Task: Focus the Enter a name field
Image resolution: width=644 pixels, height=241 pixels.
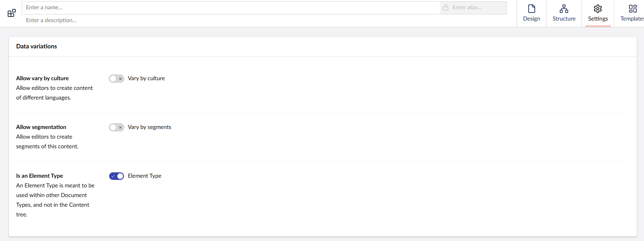Action: [231, 8]
